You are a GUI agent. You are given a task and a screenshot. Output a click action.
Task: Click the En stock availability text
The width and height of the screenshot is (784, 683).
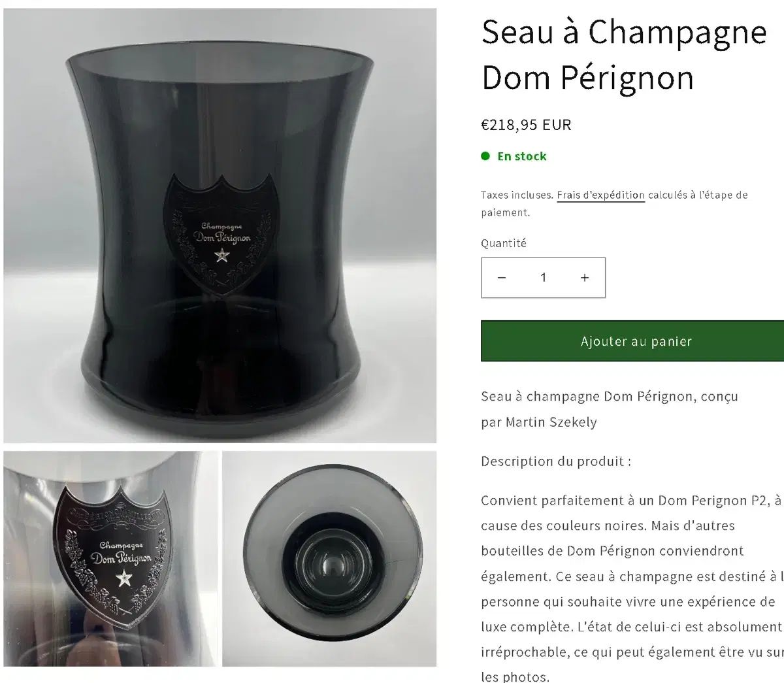(x=522, y=156)
